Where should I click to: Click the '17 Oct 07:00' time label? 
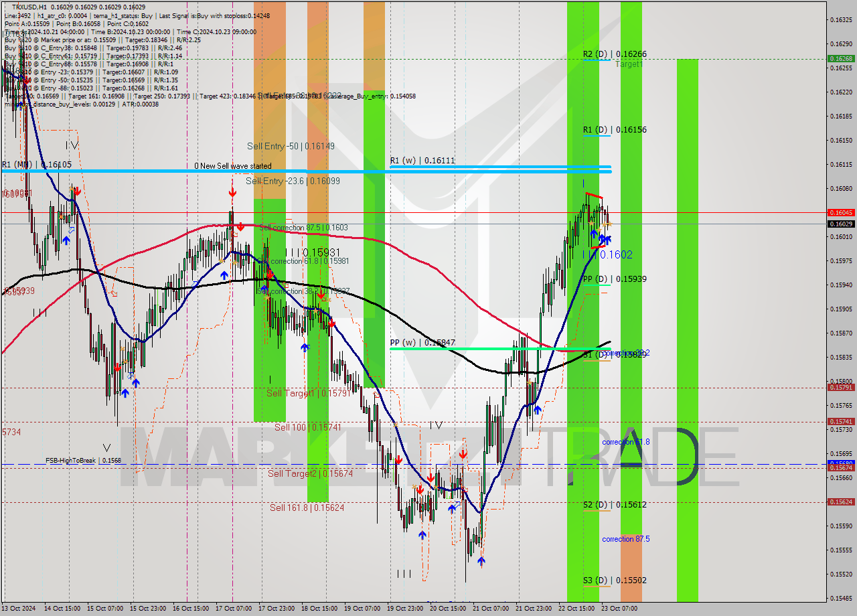(x=234, y=609)
